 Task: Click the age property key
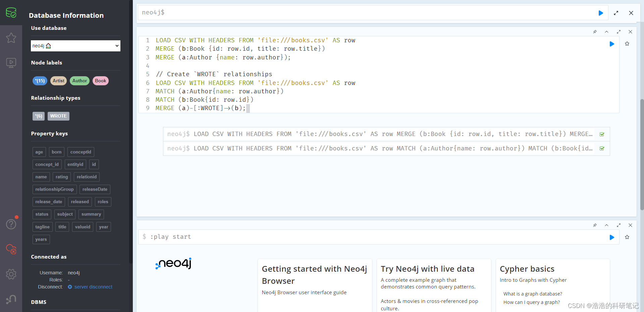[39, 152]
